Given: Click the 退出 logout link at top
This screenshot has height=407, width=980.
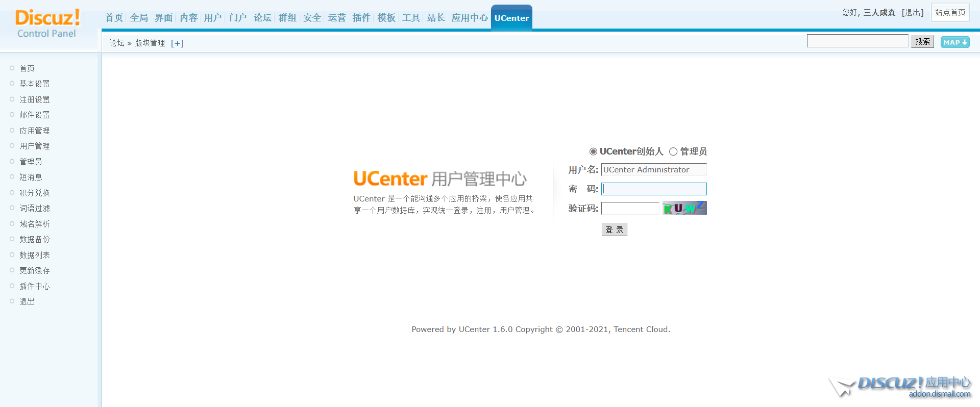Looking at the screenshot, I should [x=913, y=12].
